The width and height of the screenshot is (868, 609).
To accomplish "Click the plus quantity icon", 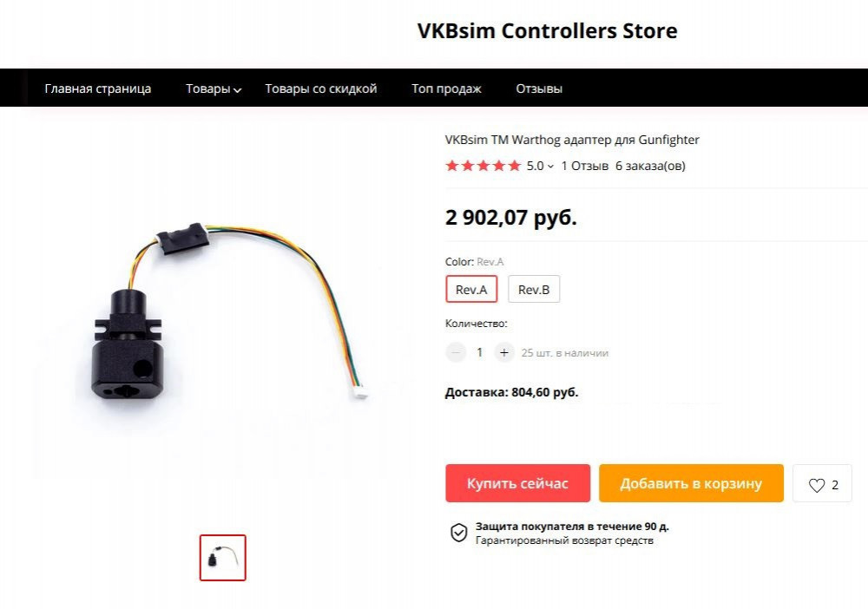I will tap(503, 352).
